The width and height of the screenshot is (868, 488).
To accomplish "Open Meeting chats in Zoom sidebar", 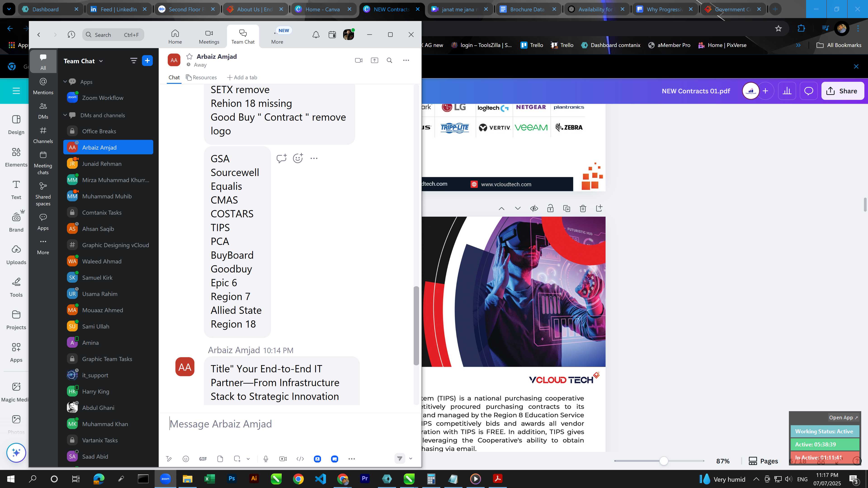I will point(43,163).
